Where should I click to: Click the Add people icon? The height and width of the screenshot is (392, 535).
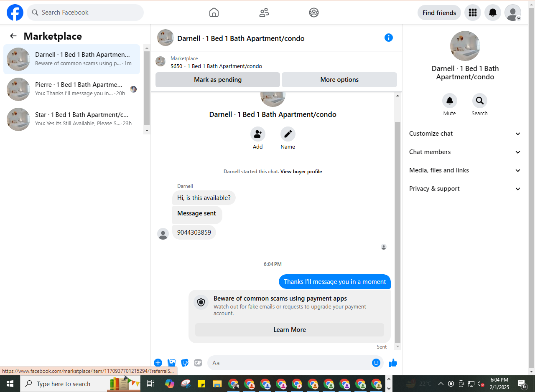[258, 134]
